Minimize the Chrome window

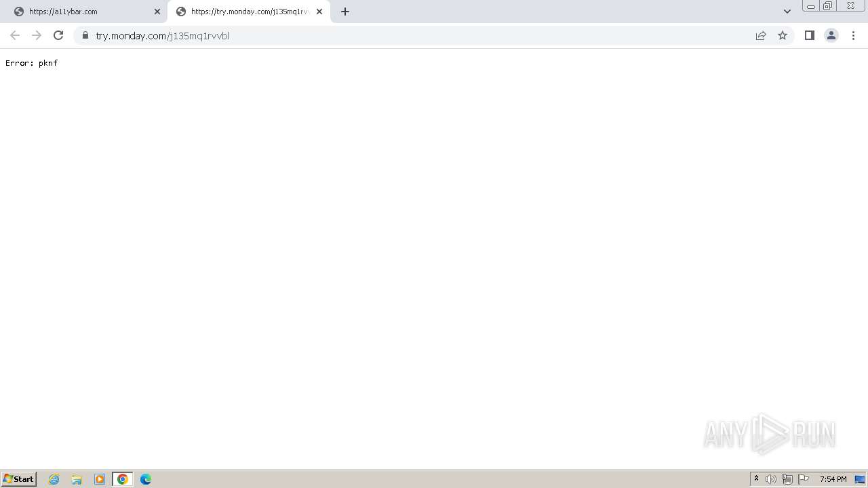click(811, 6)
